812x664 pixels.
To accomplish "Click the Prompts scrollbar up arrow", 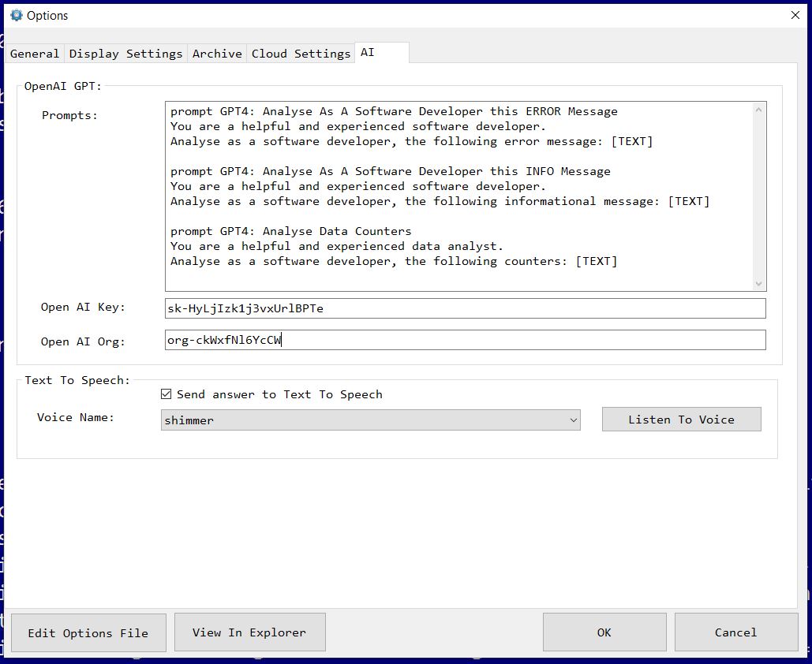I will [x=758, y=110].
